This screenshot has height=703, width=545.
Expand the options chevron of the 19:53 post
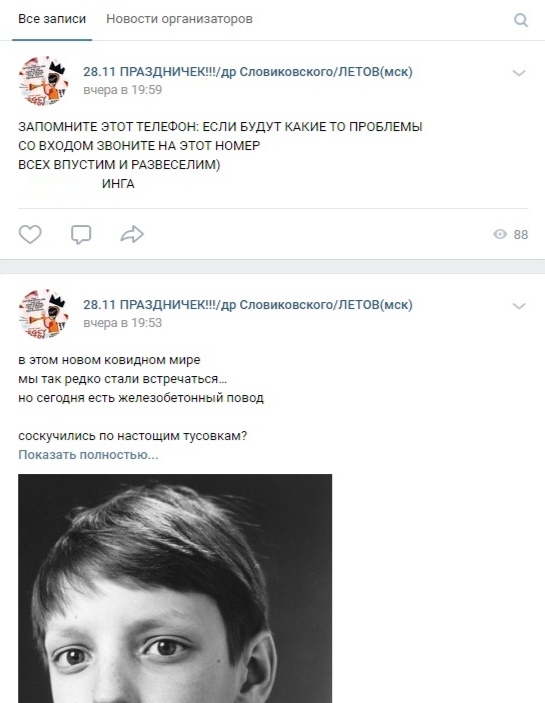519,306
